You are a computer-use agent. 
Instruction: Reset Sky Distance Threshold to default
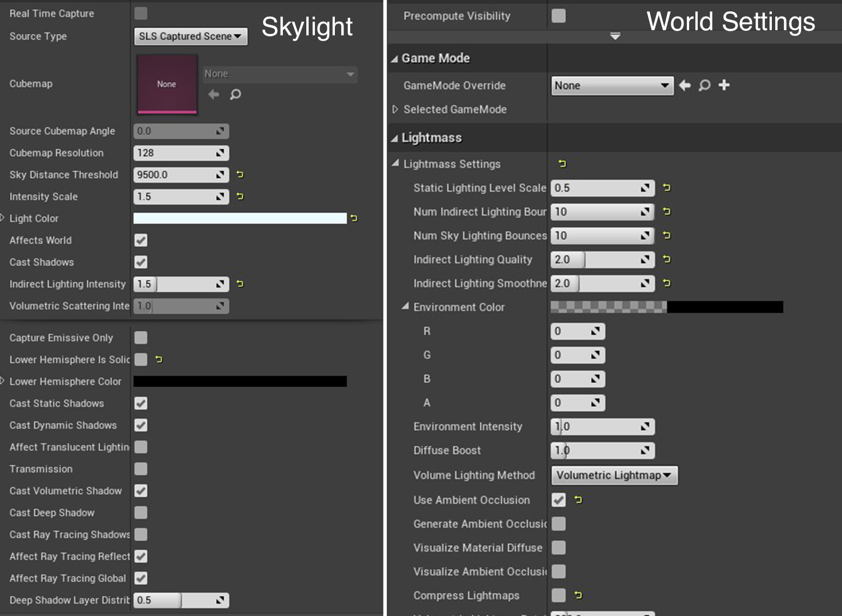click(x=239, y=175)
